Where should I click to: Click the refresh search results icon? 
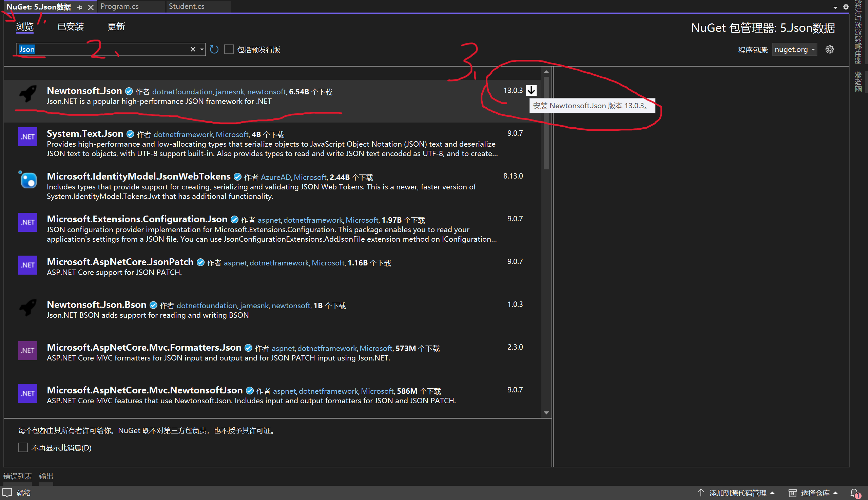(214, 50)
